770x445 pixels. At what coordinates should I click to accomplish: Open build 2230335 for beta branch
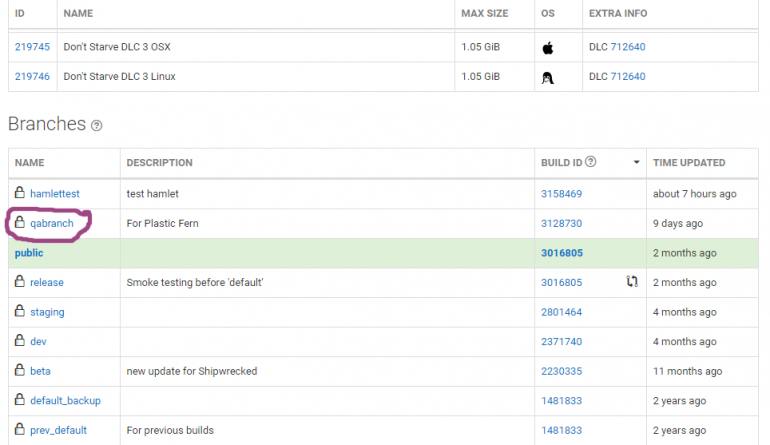click(x=561, y=371)
